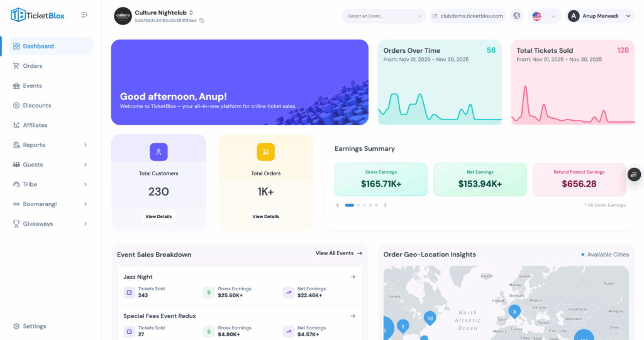Screen dimensions: 644x340
Task: Collapse sidebar using the menu toggle icon
Action: (84, 15)
